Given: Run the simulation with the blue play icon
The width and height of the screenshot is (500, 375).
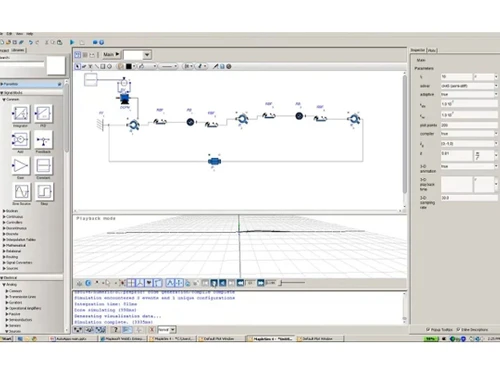Looking at the screenshot, I should click(72, 42).
